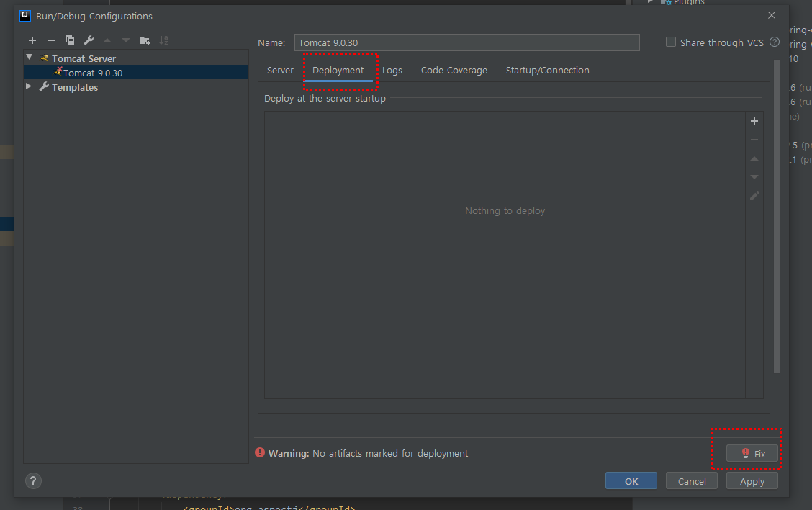This screenshot has height=510, width=812.
Task: Move configuration down arrow in left toolbar
Action: click(126, 40)
